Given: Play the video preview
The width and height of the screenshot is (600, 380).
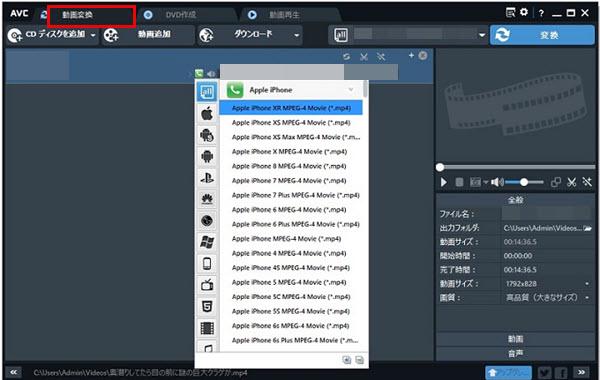Looking at the screenshot, I should click(x=444, y=182).
